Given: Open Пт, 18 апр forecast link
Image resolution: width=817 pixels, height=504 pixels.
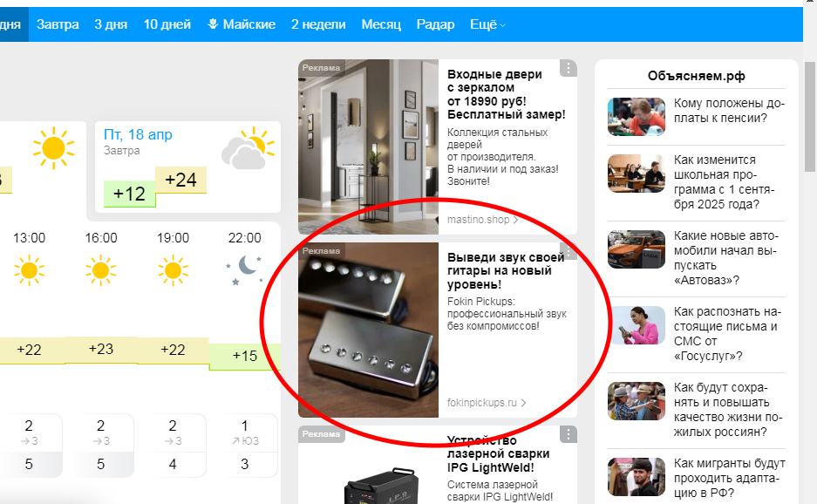Looking at the screenshot, I should [x=138, y=134].
